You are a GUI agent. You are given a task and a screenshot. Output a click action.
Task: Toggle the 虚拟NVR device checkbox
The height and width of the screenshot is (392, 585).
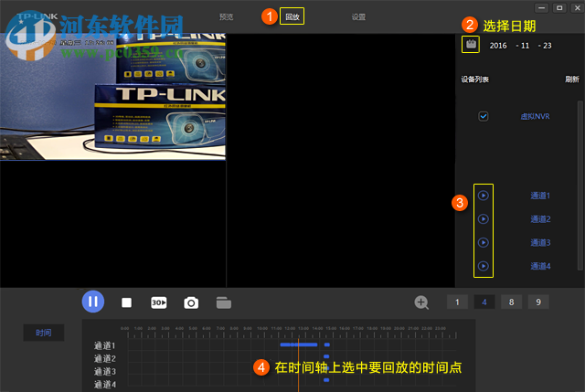click(484, 116)
